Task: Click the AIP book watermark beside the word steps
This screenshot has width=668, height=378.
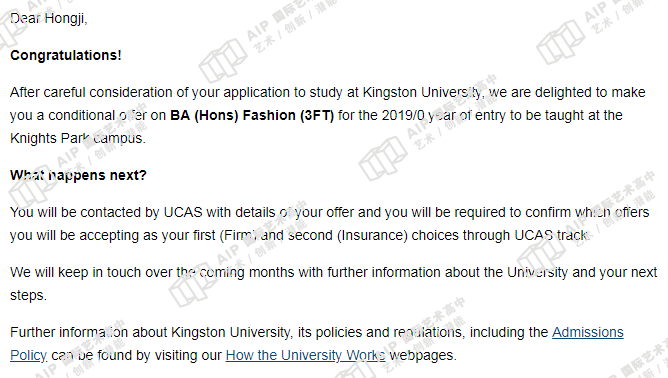Action: tap(193, 285)
